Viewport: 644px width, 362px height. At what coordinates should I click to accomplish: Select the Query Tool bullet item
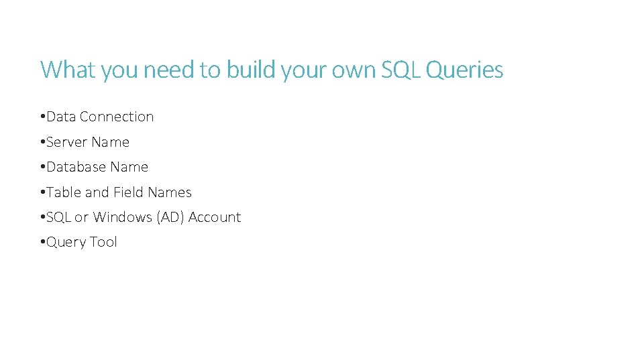click(x=81, y=242)
